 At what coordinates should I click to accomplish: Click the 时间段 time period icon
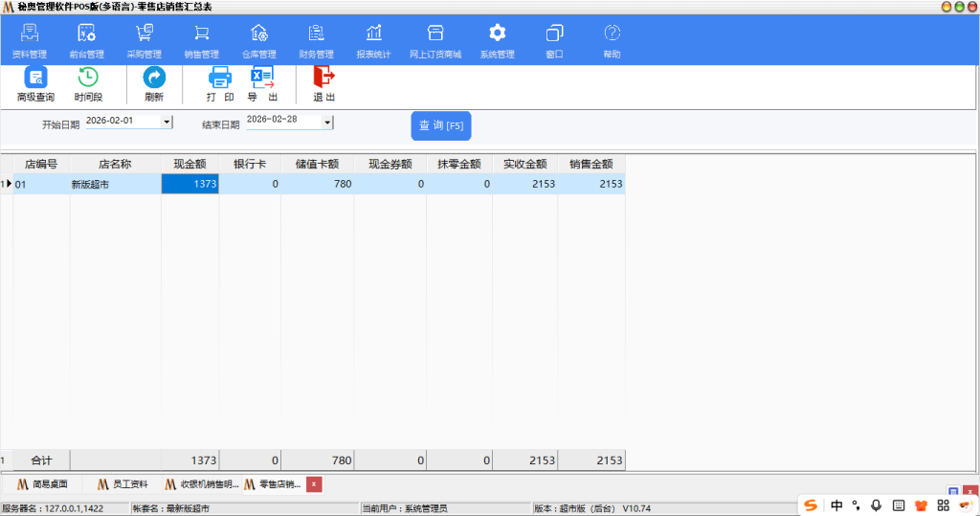[88, 84]
